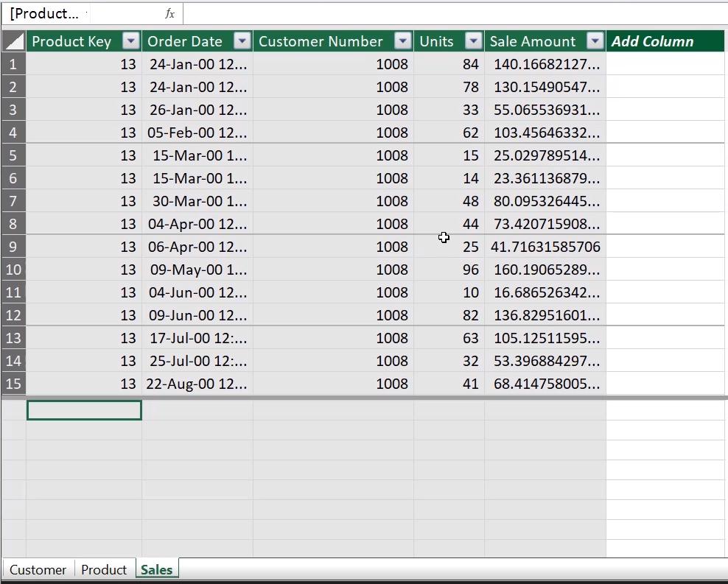Click the name box showing Product

click(44, 13)
